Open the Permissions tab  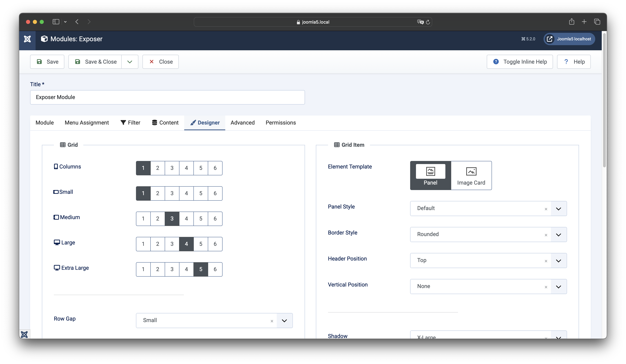(x=281, y=123)
